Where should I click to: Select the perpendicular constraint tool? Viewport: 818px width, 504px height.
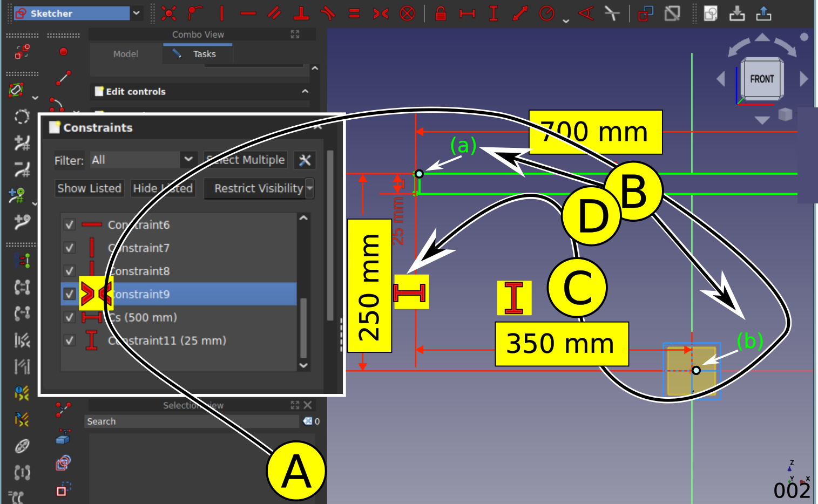point(301,13)
